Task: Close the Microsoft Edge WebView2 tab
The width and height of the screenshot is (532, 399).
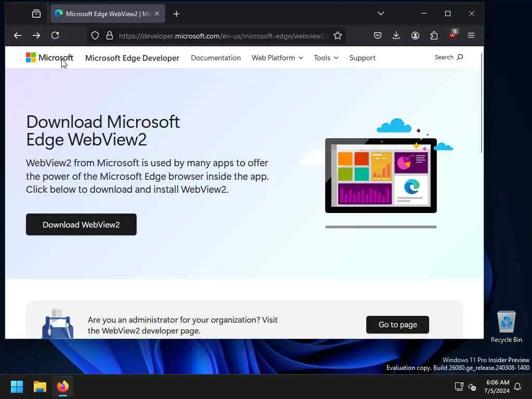Action: click(157, 14)
